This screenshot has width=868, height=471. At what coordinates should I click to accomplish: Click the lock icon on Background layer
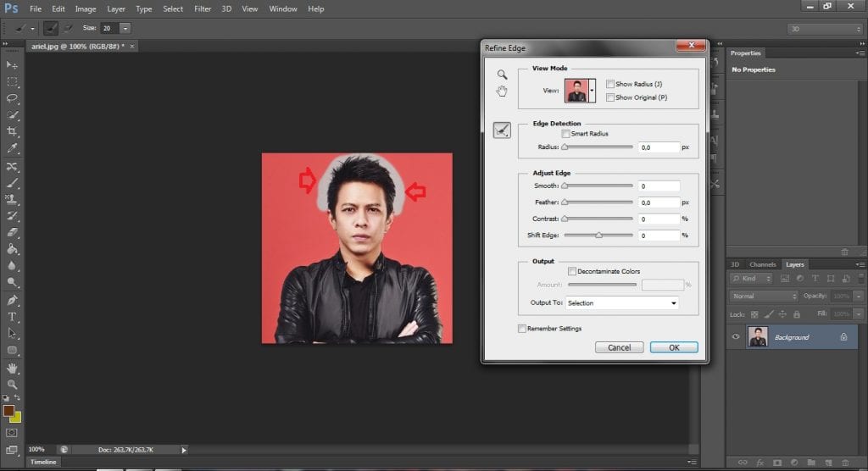pos(843,337)
